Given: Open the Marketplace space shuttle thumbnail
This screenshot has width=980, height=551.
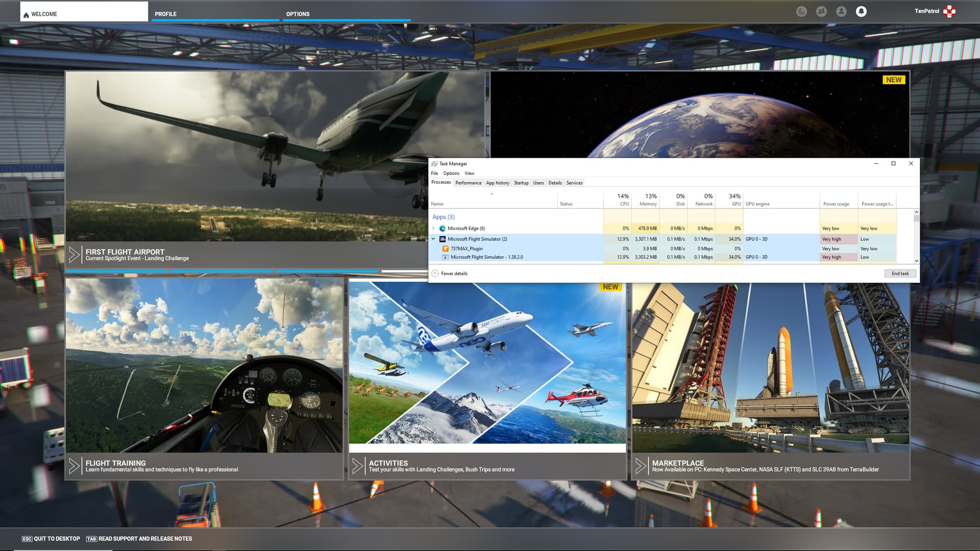Looking at the screenshot, I should 771,368.
